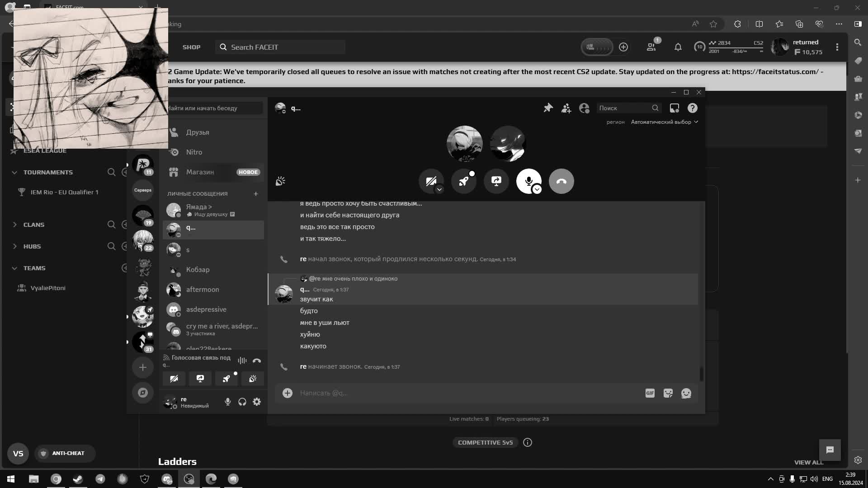Add friends to the DM call
The image size is (868, 488).
point(566,108)
